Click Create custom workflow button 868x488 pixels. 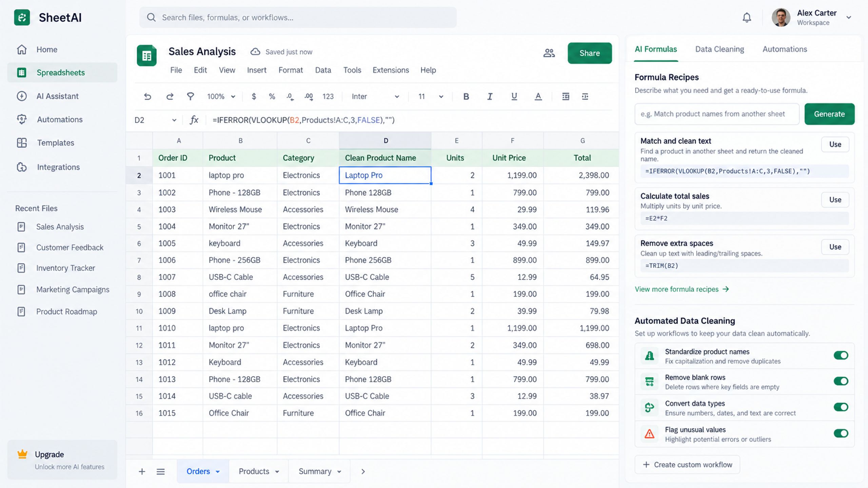coord(687,465)
